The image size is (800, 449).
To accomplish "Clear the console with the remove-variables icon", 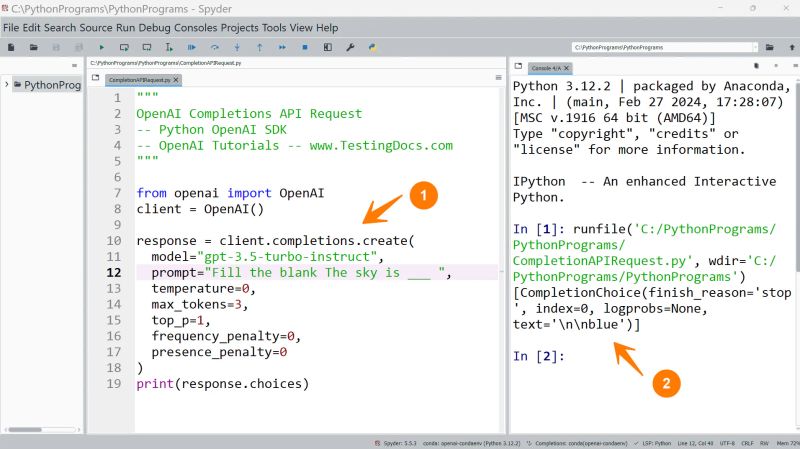I will (757, 66).
